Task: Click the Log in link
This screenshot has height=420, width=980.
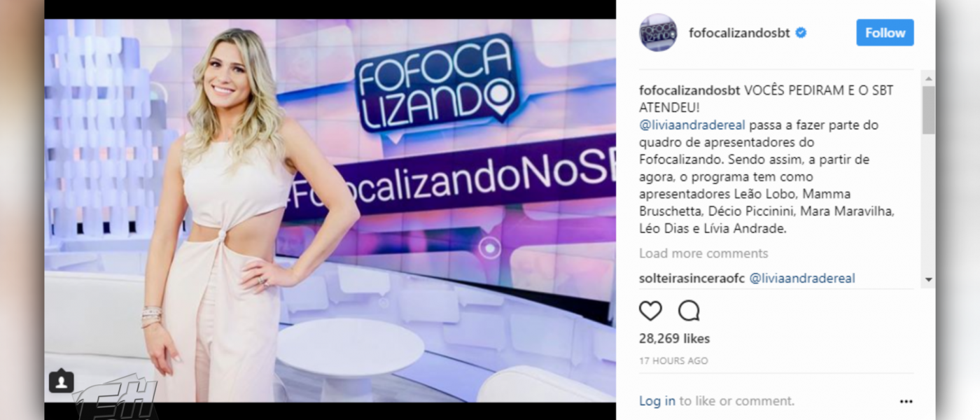Action: click(657, 401)
